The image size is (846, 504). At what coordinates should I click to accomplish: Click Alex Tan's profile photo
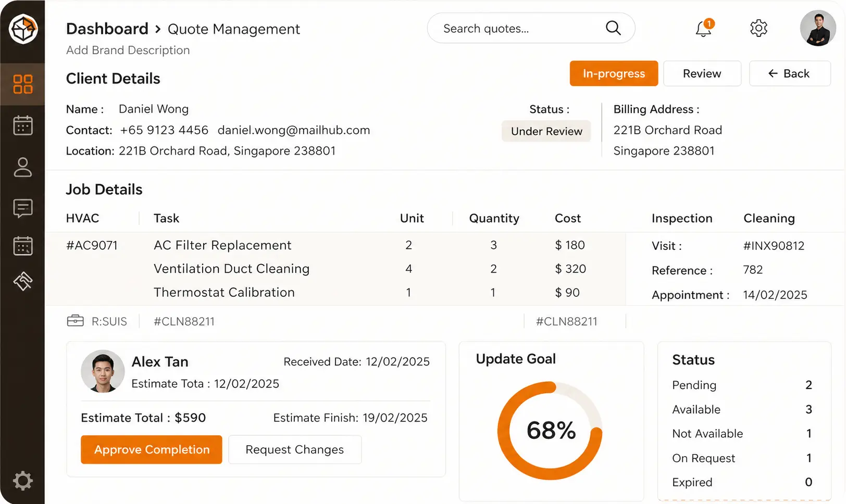(x=103, y=371)
